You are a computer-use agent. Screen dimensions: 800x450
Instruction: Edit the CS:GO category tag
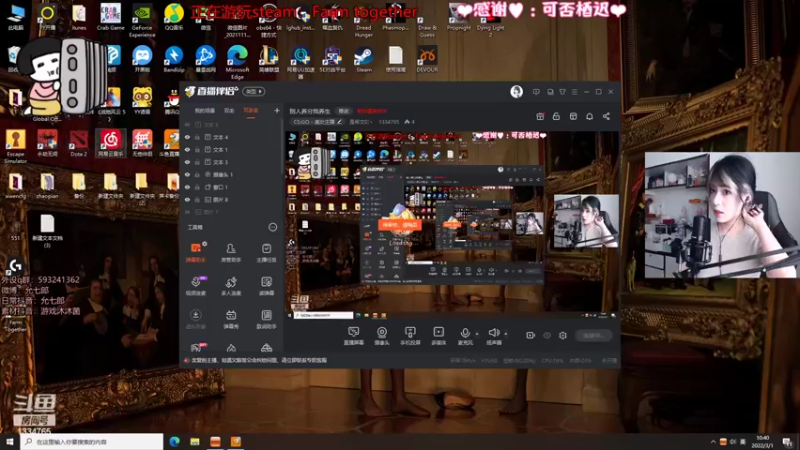pos(317,122)
